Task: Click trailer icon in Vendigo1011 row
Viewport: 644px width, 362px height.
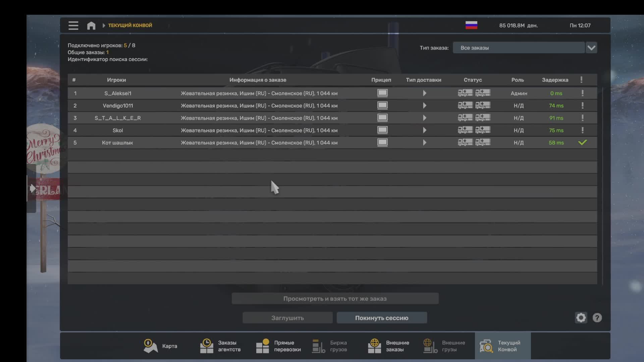Action: (382, 105)
